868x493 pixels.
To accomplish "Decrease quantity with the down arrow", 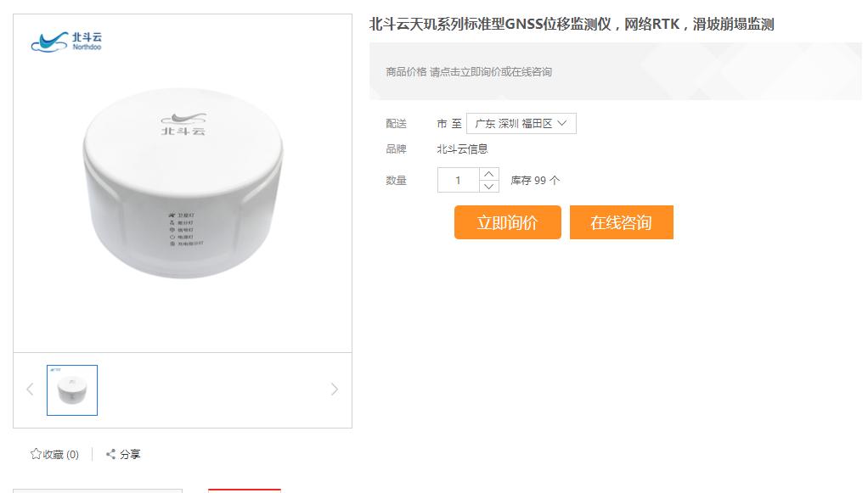I will point(489,187).
